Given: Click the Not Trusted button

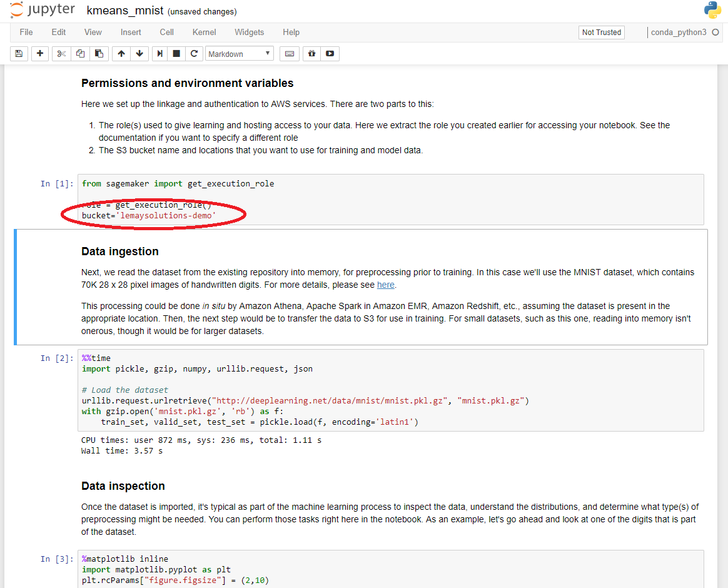Looking at the screenshot, I should click(x=601, y=33).
